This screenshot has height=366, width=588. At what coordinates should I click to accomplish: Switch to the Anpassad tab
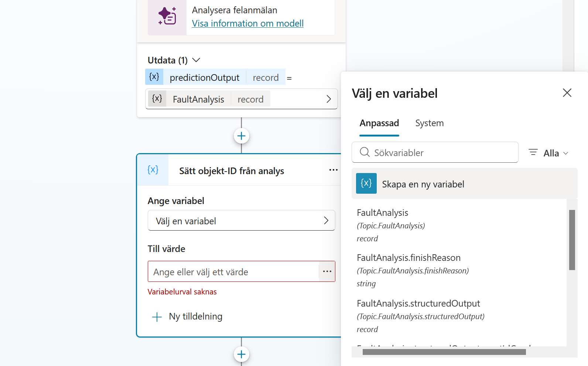pos(379,123)
